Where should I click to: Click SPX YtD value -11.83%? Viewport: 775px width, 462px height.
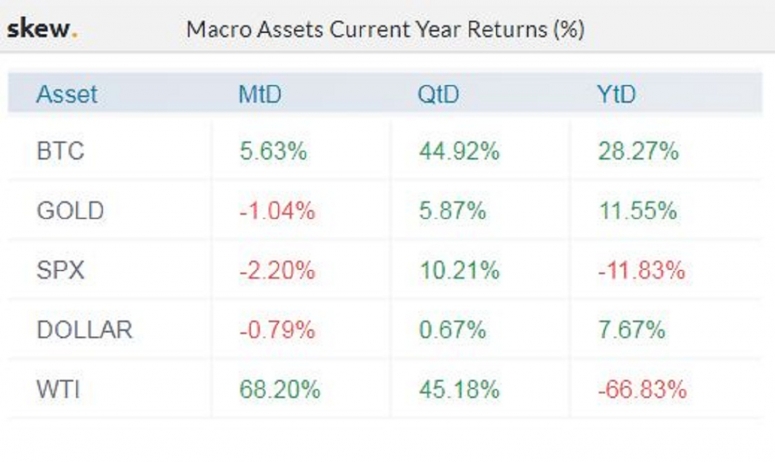point(642,270)
